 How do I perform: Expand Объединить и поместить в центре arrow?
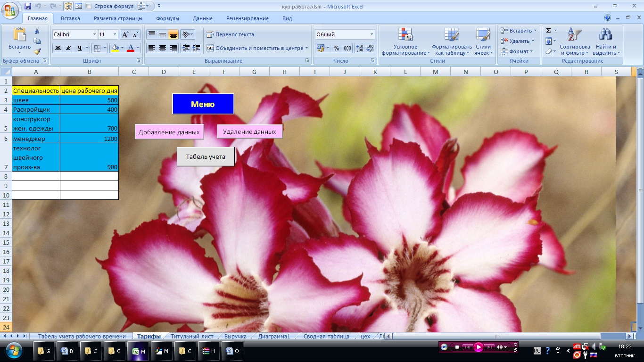click(307, 48)
